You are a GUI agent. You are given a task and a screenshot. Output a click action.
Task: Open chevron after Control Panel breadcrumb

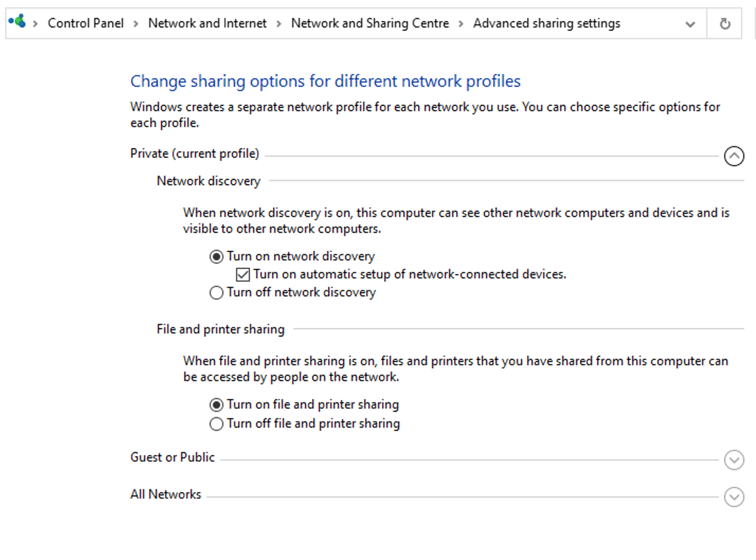coord(136,24)
